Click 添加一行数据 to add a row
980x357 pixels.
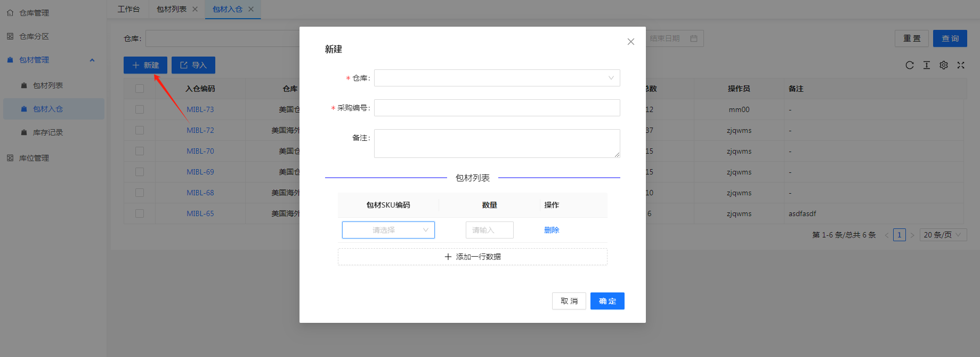click(x=472, y=257)
